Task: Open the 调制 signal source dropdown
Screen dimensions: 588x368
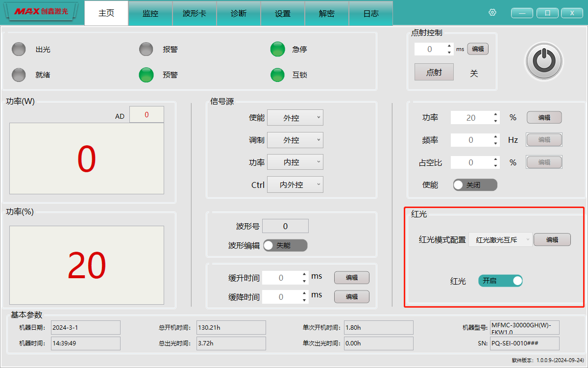Action: point(295,140)
